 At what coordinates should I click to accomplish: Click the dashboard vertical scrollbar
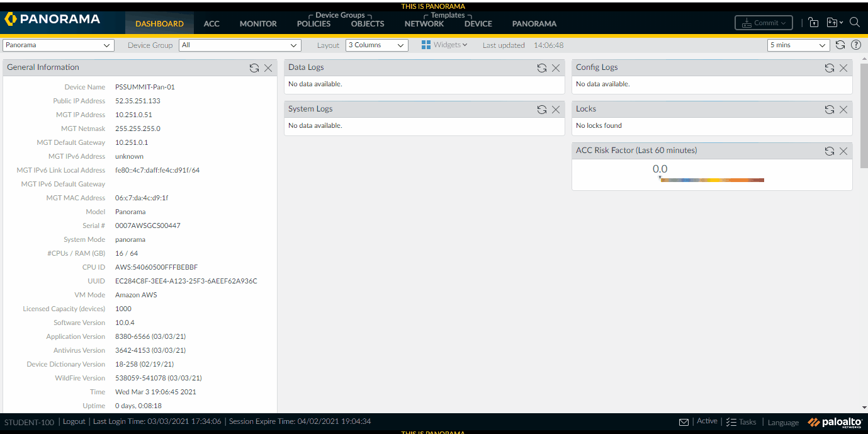point(864,115)
